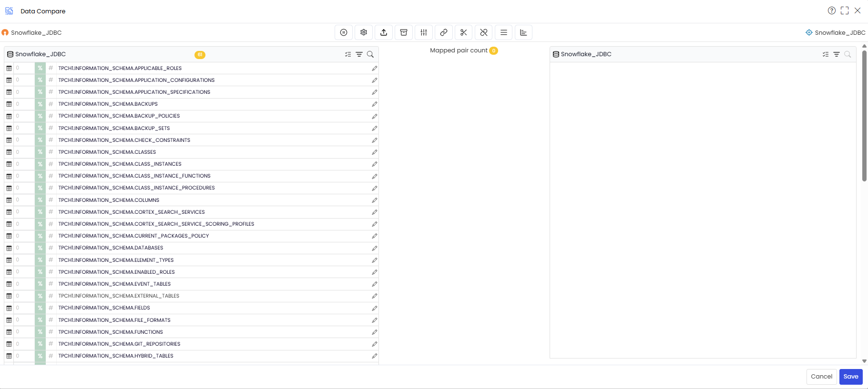Edit the APPLICABLE_ROLES row with its pencil icon

(375, 69)
